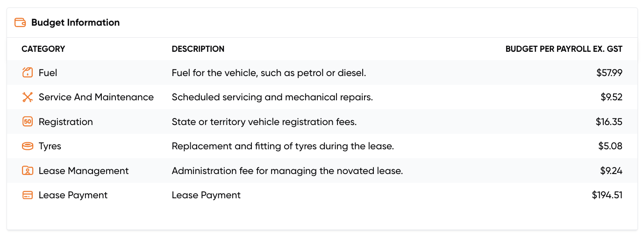Select the Registration category label
The image size is (644, 237).
point(65,122)
